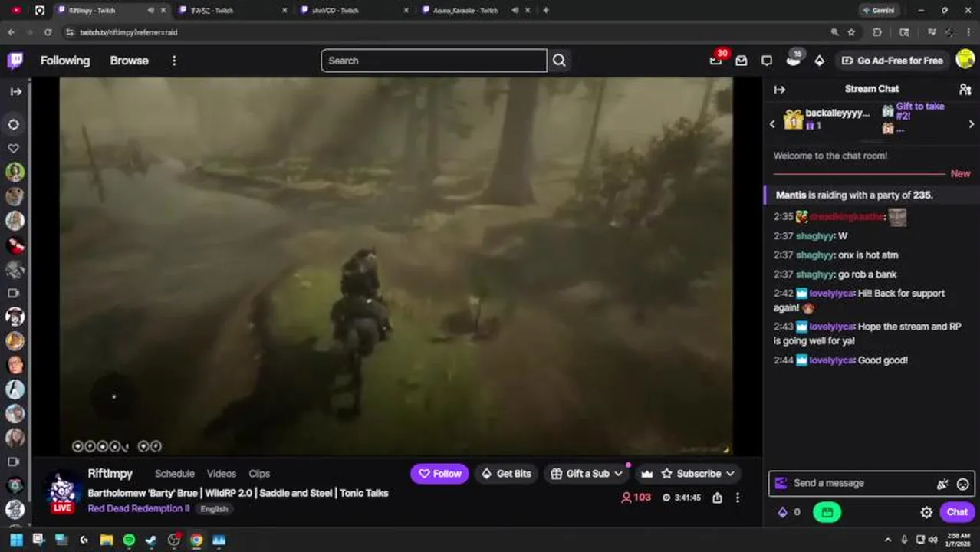This screenshot has width=980, height=552.
Task: Click the heart followed channels icon in sidebar
Action: pos(14,148)
